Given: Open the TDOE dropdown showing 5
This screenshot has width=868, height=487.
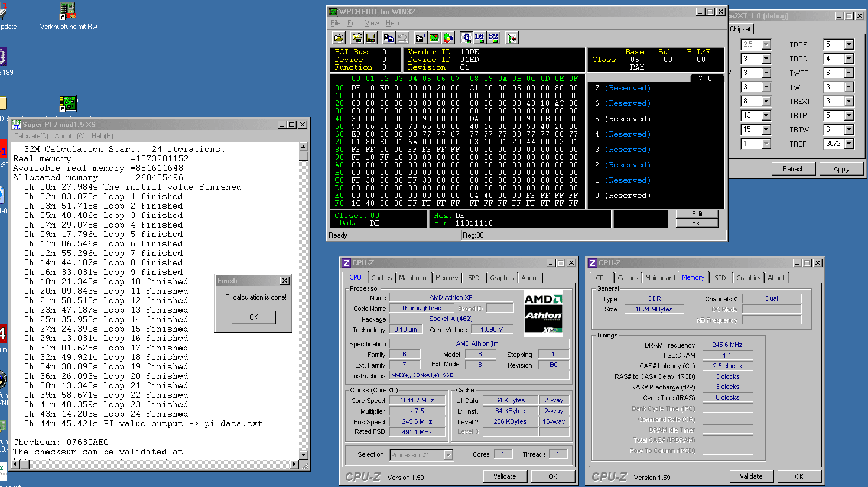Looking at the screenshot, I should (x=849, y=44).
